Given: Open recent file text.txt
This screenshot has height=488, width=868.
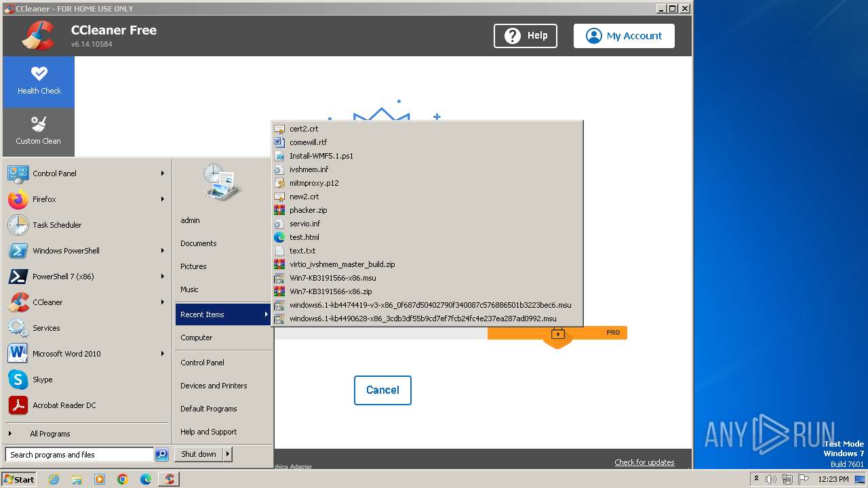Looking at the screenshot, I should 427,251.
